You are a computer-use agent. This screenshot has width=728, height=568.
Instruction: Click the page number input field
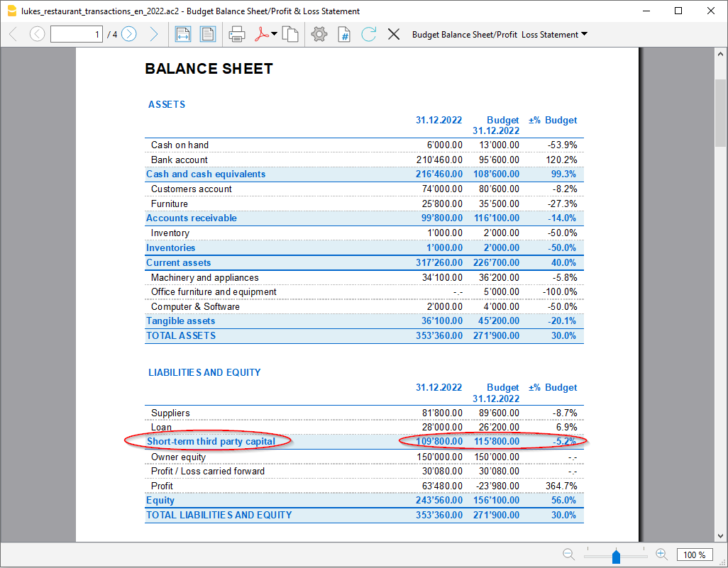click(x=77, y=34)
